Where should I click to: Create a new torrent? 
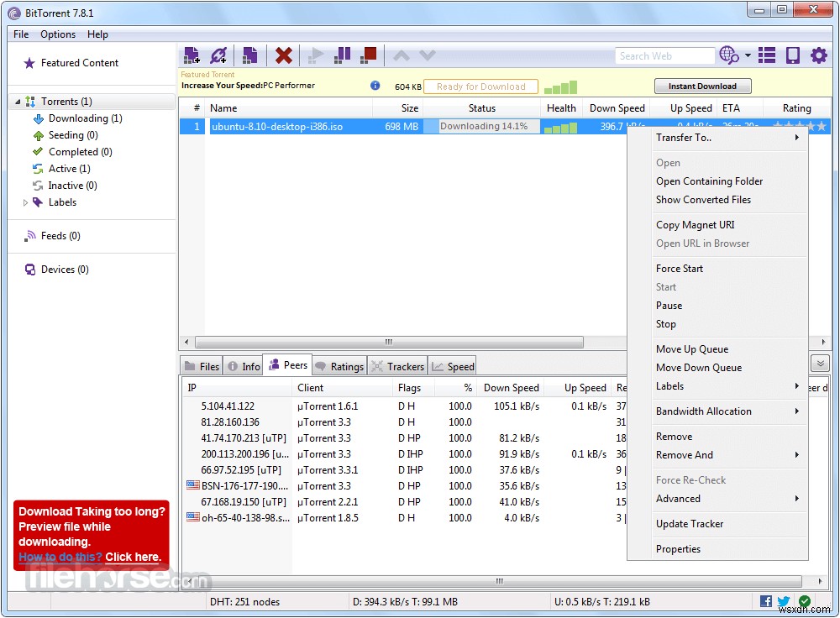click(x=250, y=55)
